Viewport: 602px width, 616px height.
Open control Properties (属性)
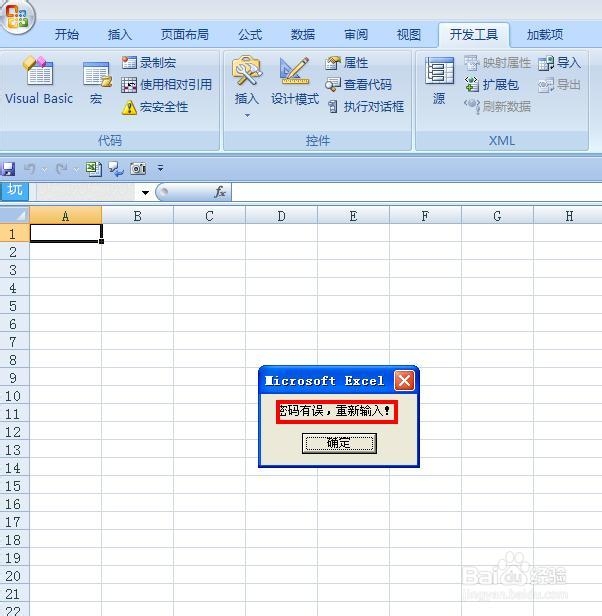pos(347,62)
